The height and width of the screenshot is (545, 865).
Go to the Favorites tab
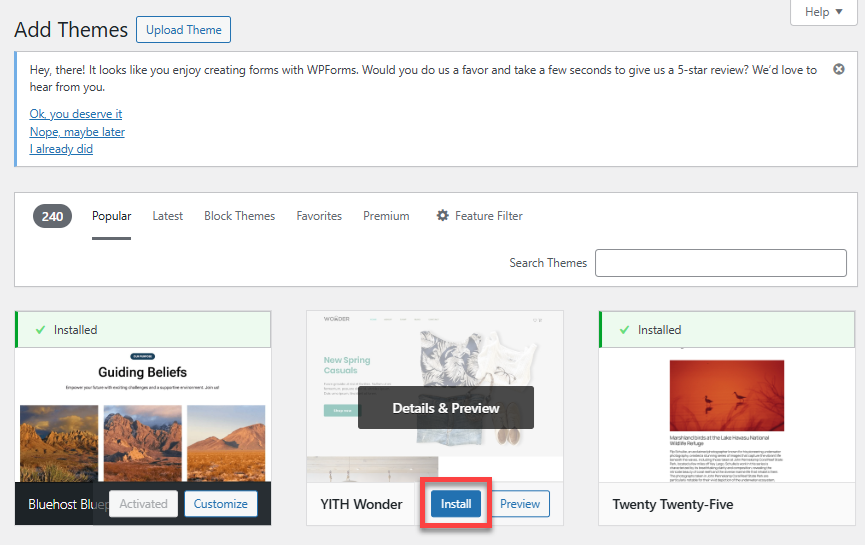(x=319, y=216)
